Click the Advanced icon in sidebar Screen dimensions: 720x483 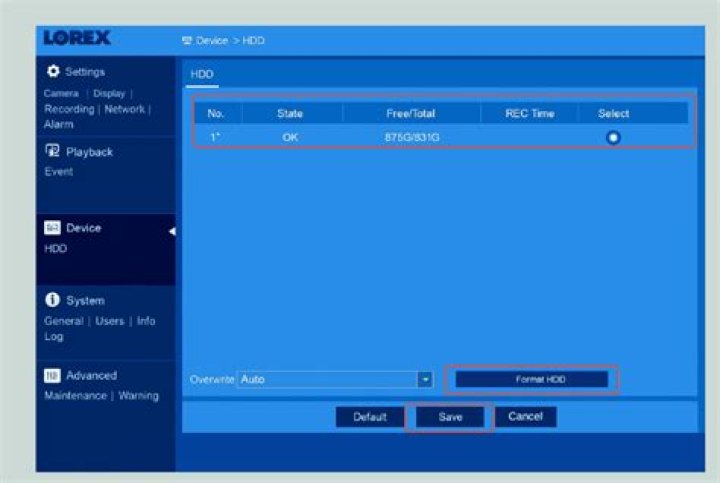pos(53,376)
